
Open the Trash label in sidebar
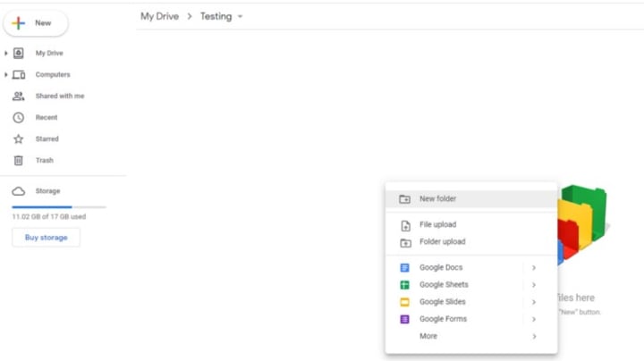[45, 161]
